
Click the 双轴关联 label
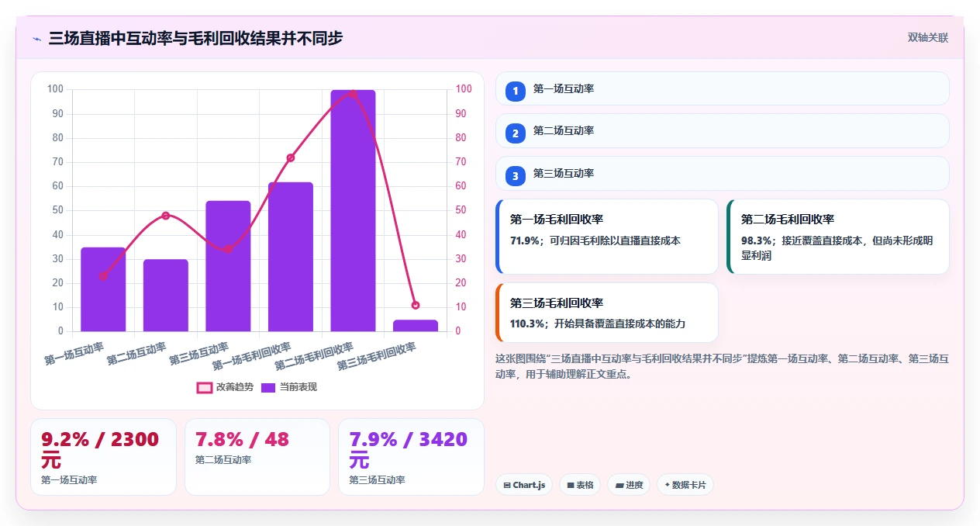click(928, 37)
